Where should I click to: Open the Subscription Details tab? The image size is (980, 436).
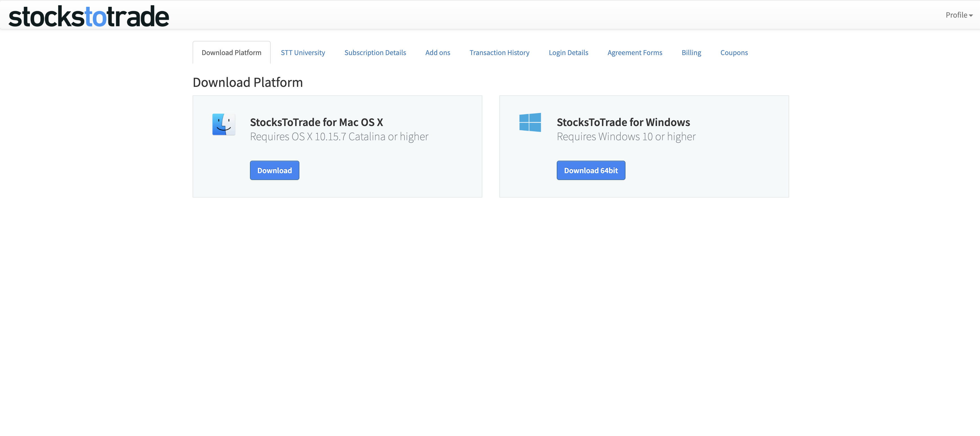(x=375, y=53)
